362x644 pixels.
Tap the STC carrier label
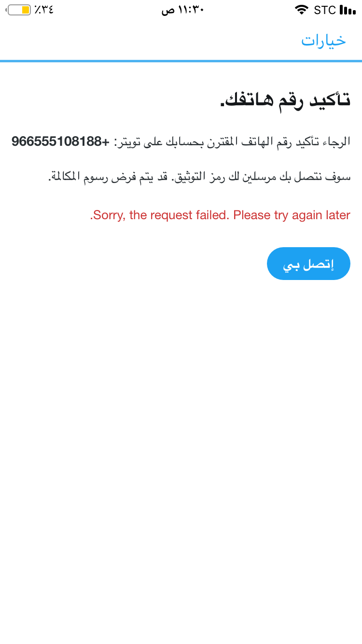click(324, 10)
